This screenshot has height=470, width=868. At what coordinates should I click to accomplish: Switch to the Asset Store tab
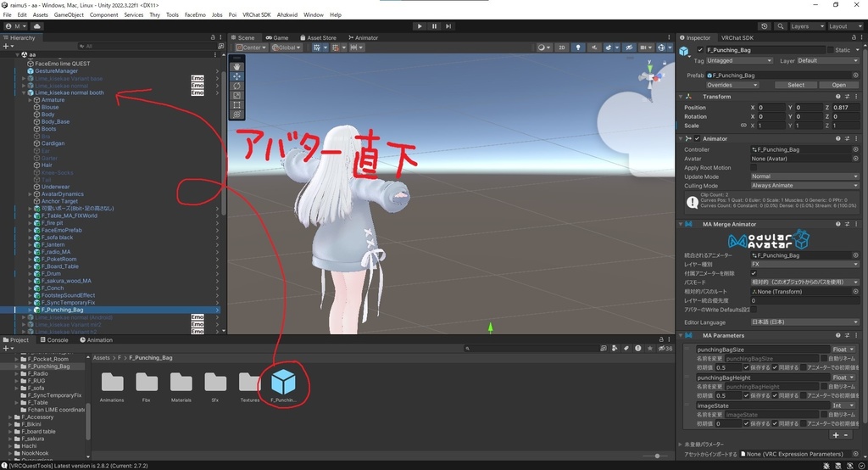coord(319,37)
